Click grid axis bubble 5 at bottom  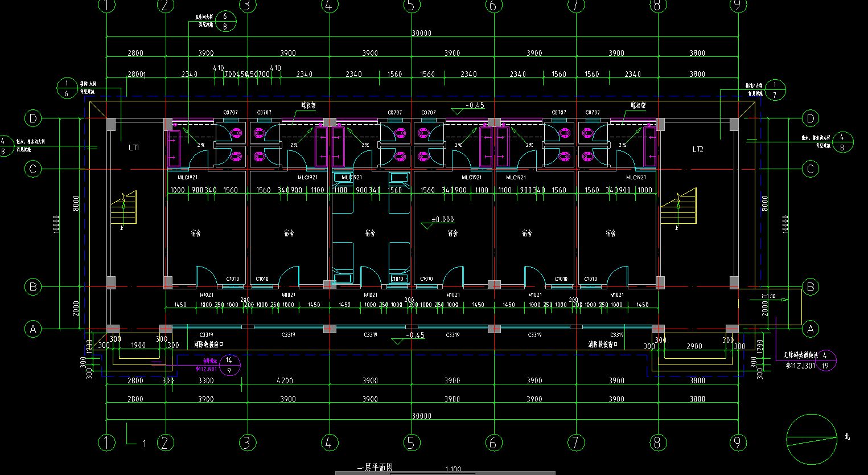tap(411, 442)
